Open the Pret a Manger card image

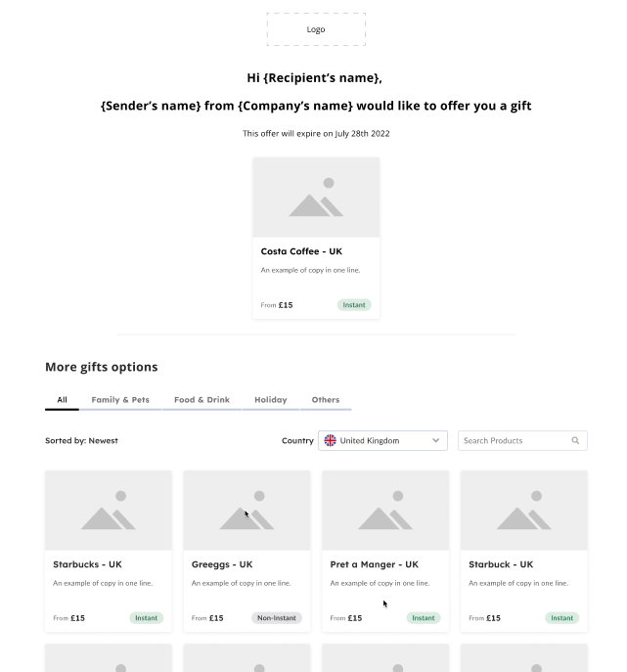[385, 511]
